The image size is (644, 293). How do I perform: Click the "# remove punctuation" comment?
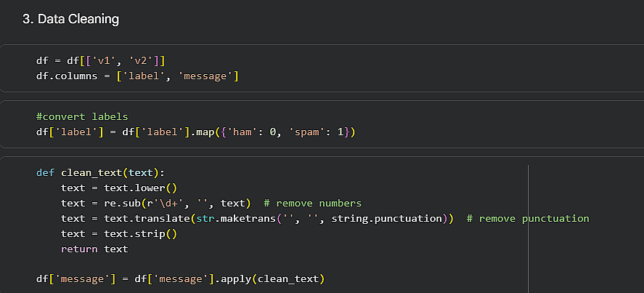pos(528,219)
